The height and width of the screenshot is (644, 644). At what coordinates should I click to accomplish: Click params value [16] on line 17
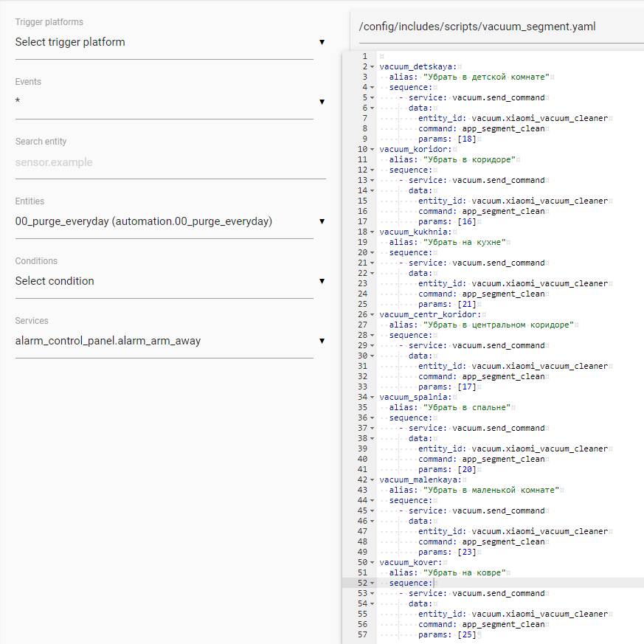tap(467, 221)
